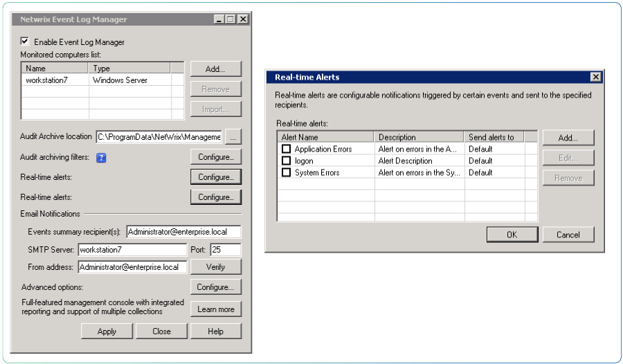Click the Events summary recipient(s) field
The height and width of the screenshot is (364, 623).
(x=183, y=232)
